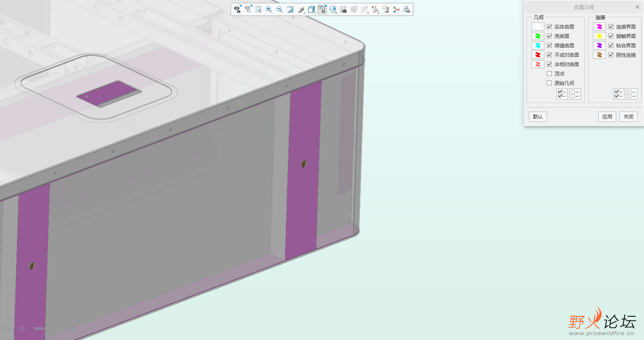The width and height of the screenshot is (644, 340).
Task: Click the repaint screen icon
Action: [290, 9]
